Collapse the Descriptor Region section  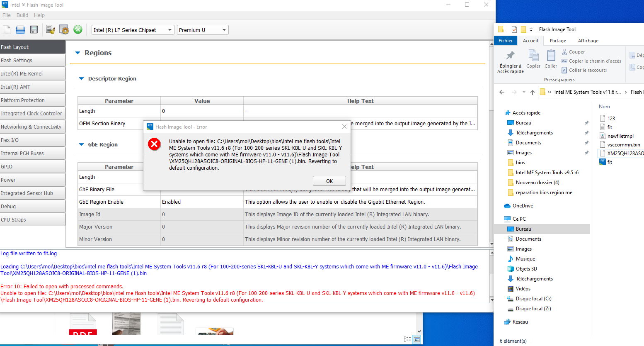81,78
